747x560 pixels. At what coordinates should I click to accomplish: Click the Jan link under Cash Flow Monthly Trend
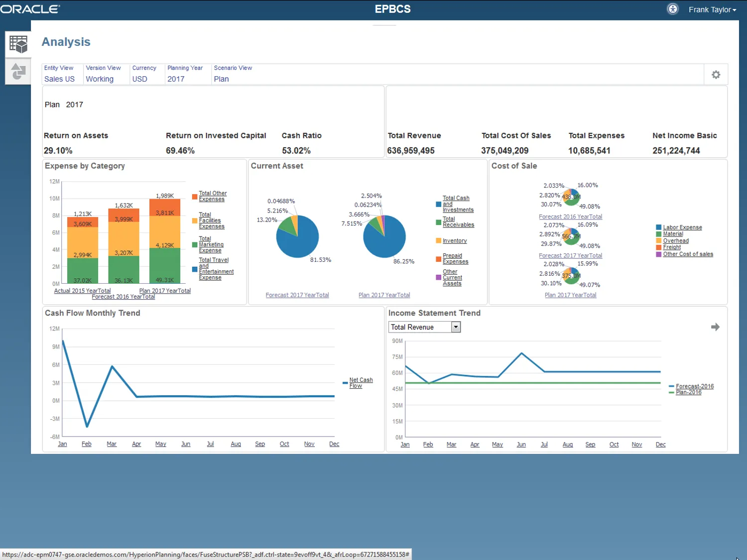(x=62, y=444)
